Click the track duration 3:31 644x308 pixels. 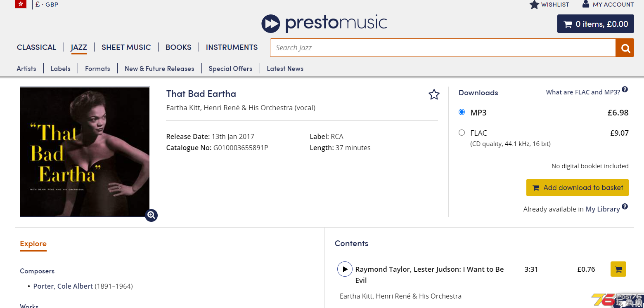pos(531,269)
